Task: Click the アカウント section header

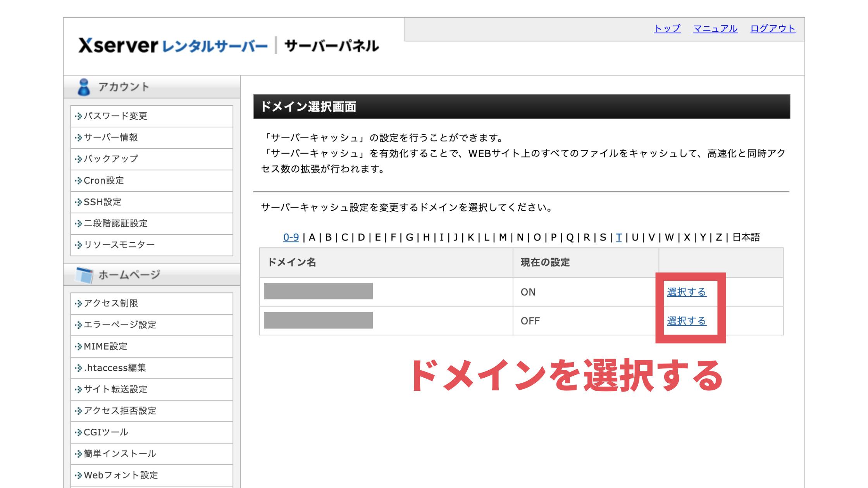Action: click(x=152, y=87)
